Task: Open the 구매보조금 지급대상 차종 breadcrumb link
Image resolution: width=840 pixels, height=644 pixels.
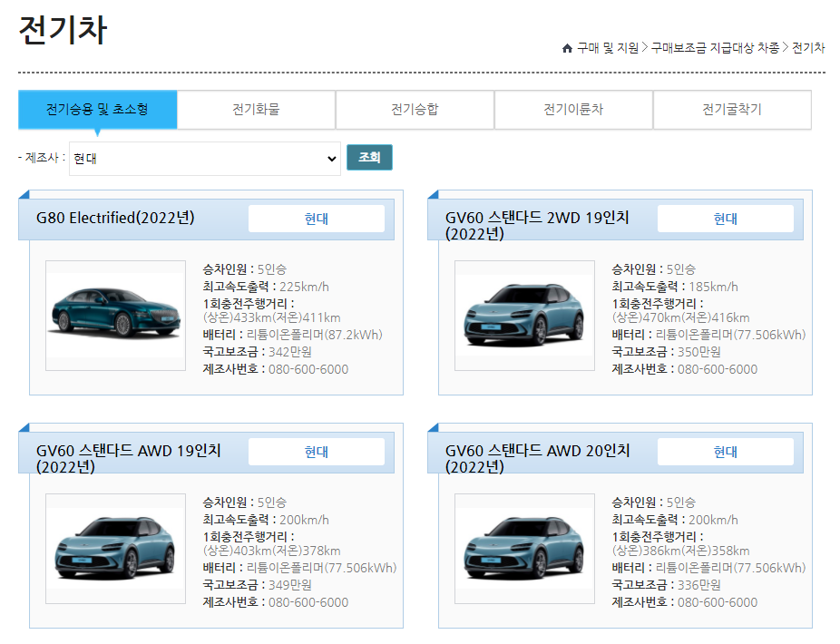Action: point(715,48)
